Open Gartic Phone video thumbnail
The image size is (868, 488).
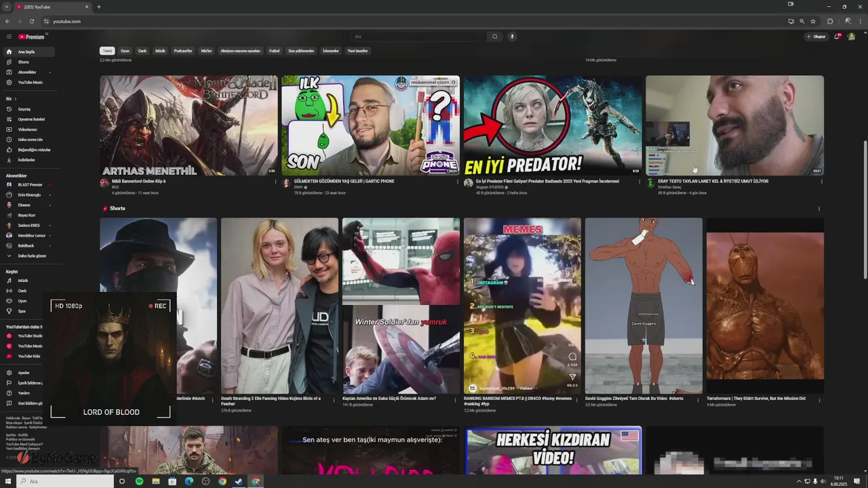(370, 125)
